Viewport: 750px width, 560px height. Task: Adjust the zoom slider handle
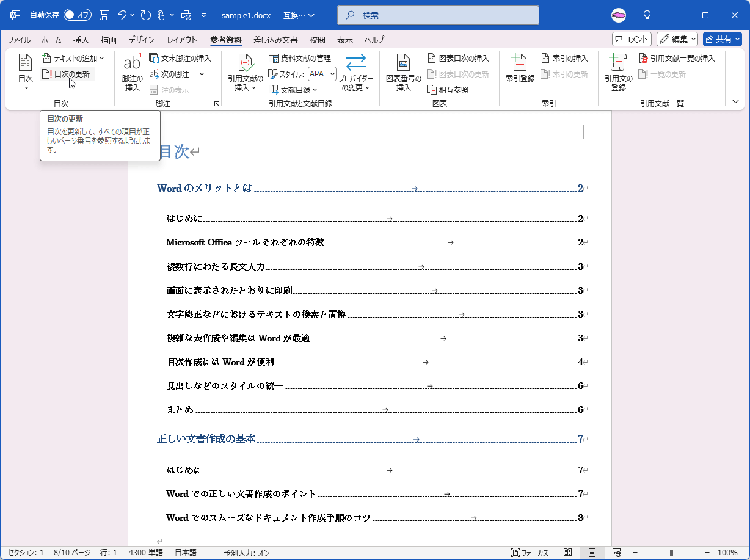point(671,553)
